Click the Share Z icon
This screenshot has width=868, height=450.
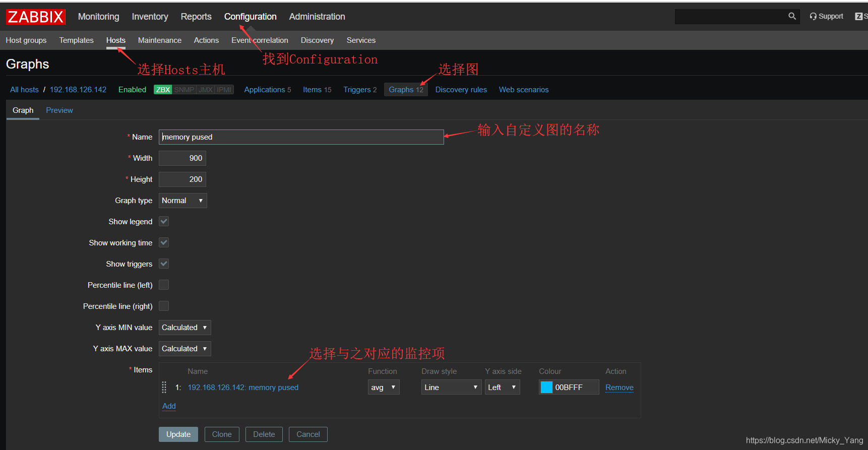(859, 16)
